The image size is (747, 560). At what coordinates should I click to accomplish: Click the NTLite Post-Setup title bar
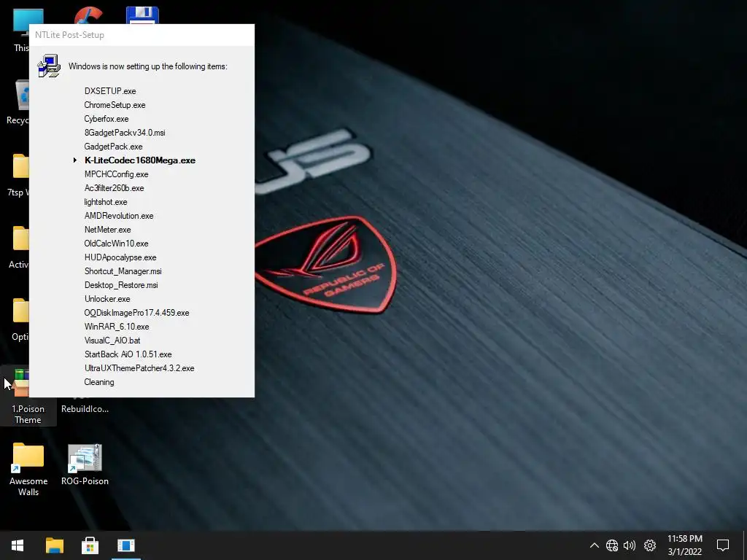coord(142,35)
